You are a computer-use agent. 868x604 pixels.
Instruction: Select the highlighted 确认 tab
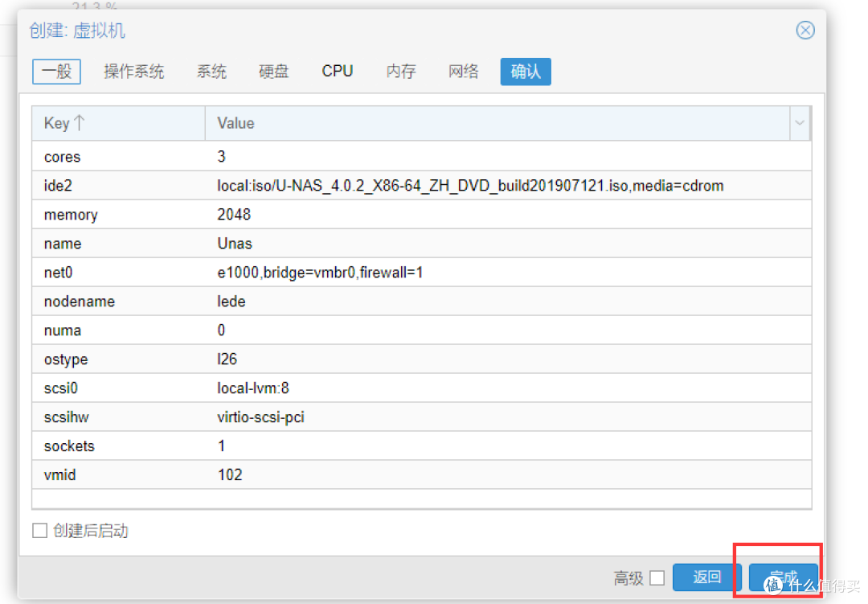525,72
